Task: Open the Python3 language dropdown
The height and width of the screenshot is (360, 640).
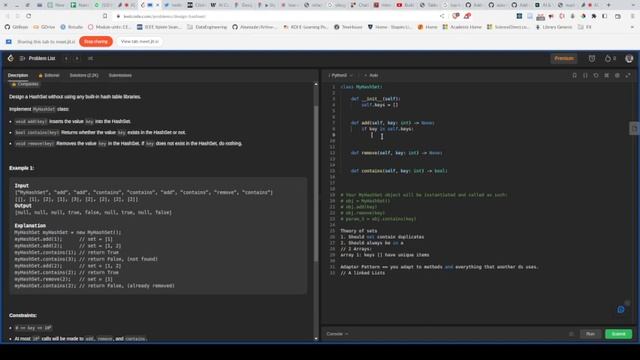Action: [x=340, y=76]
